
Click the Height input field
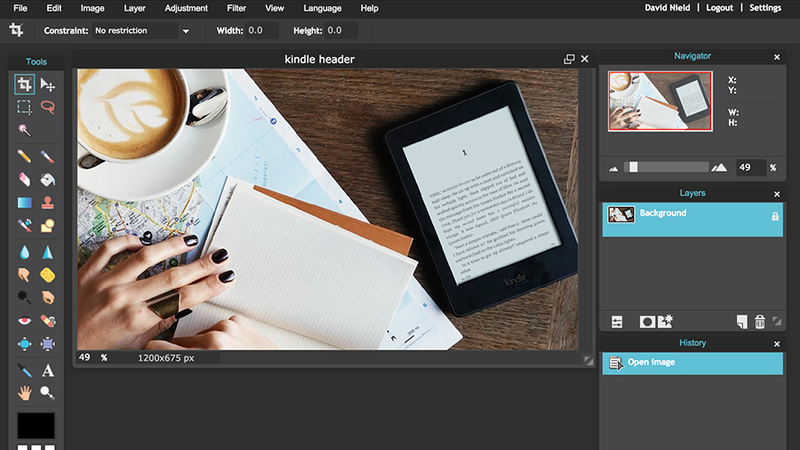(x=341, y=31)
